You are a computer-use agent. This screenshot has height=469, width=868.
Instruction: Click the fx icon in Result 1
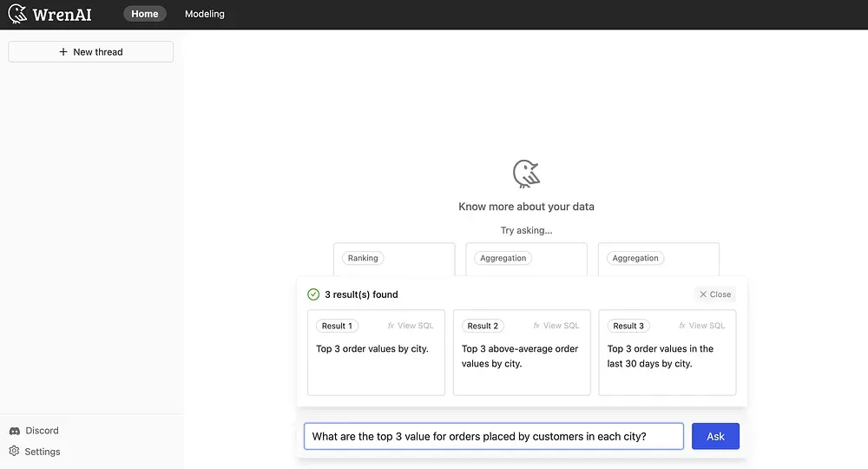[391, 326]
